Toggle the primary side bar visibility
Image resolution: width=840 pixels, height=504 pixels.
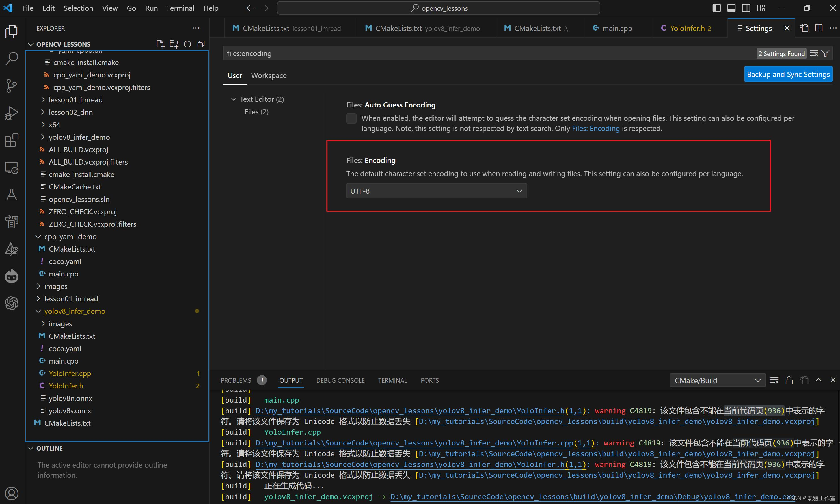point(716,8)
